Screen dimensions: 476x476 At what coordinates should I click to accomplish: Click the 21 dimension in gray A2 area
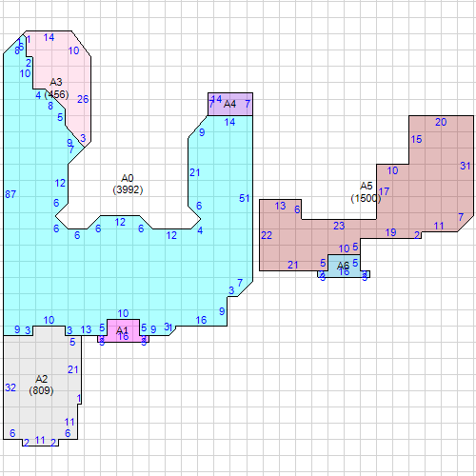[73, 369]
